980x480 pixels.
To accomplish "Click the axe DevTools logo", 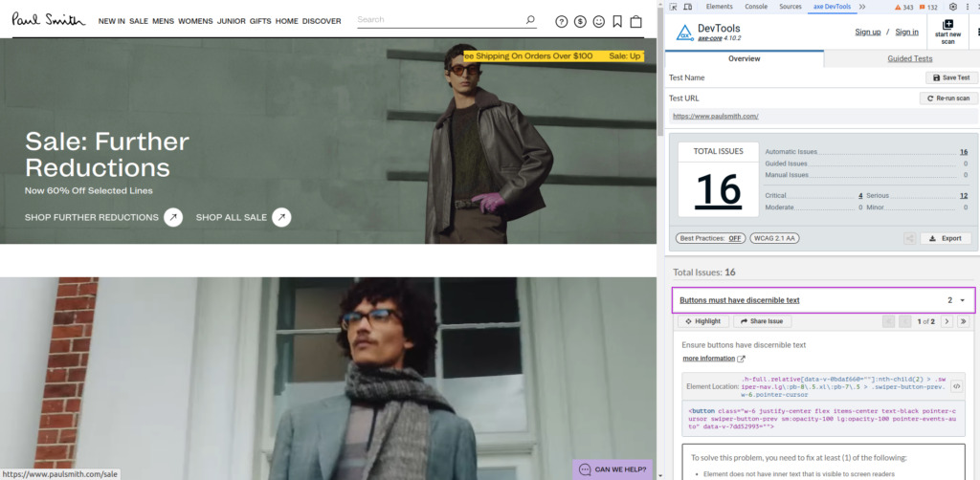I will click(684, 33).
